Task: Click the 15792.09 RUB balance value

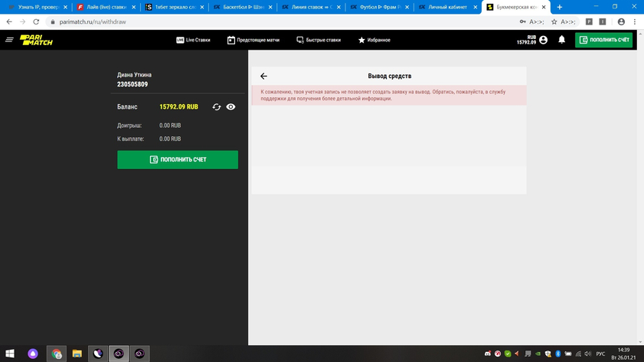Action: point(178,106)
